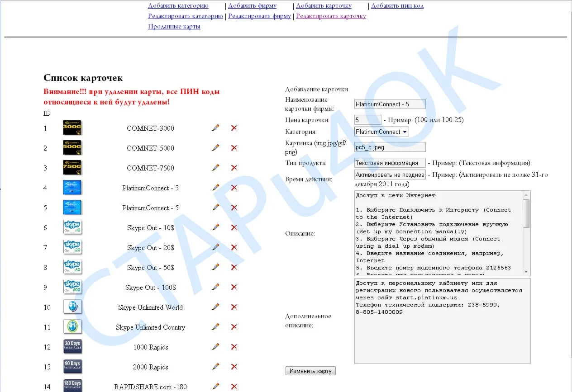Image resolution: width=572 pixels, height=392 pixels.
Task: Delete the COMNET-5000 card
Action: point(234,148)
